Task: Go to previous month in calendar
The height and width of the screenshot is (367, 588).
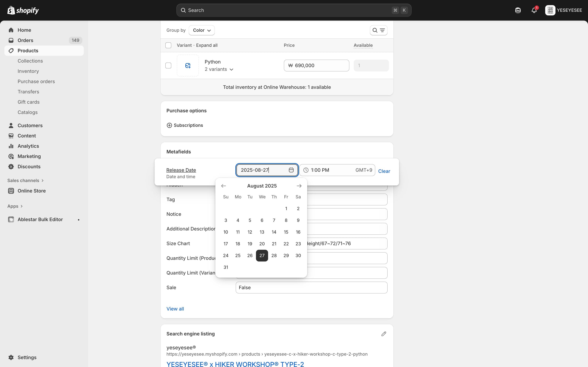Action: (x=223, y=186)
